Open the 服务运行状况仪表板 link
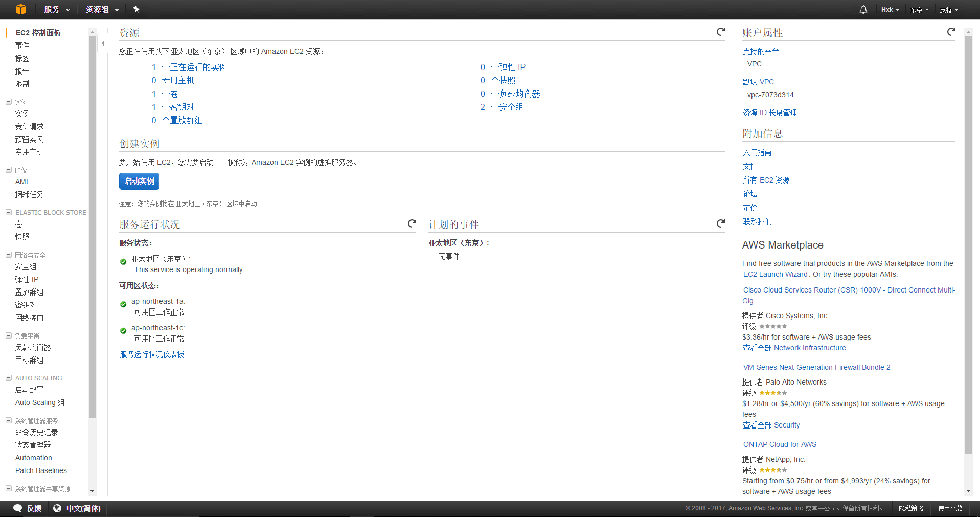This screenshot has width=980, height=517. coord(152,354)
